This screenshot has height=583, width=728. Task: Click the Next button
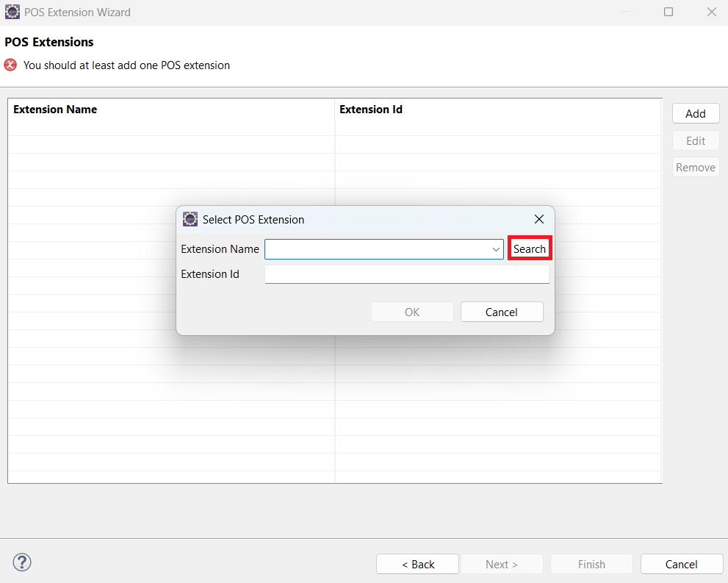point(502,564)
